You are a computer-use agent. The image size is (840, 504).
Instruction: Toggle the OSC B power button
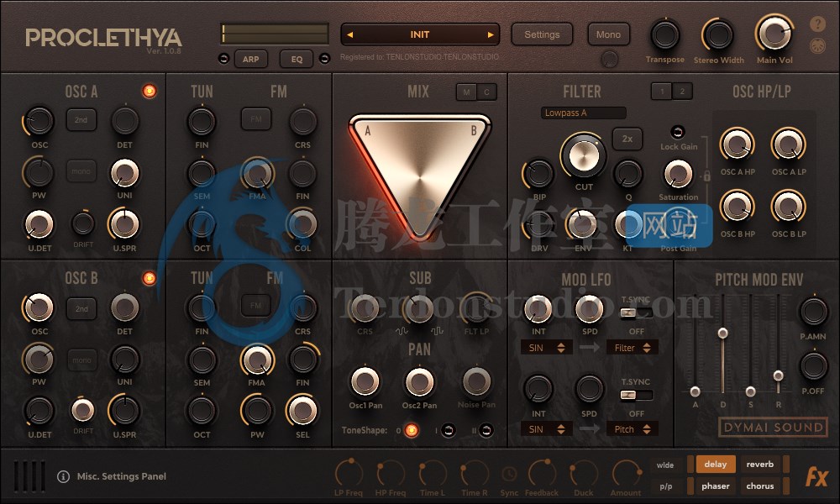(x=150, y=278)
